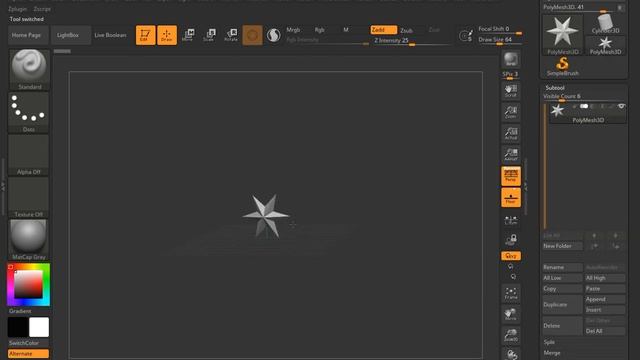Open the Texture Off selector
Image resolution: width=640 pixels, height=360 pixels.
[x=29, y=197]
